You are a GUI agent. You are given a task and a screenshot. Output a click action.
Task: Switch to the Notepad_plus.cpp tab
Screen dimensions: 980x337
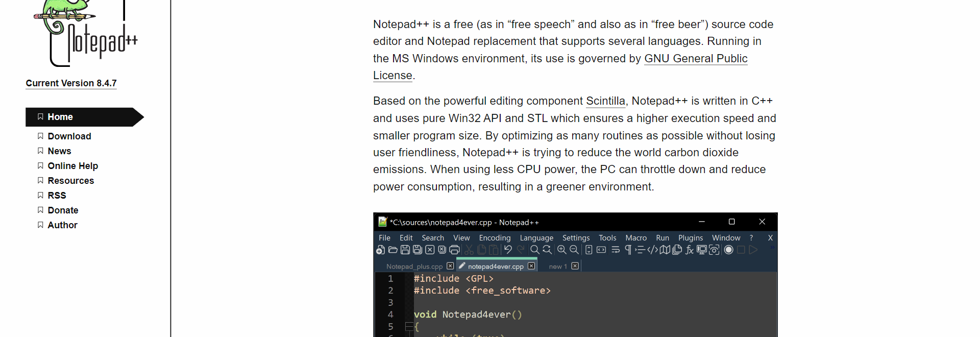pyautogui.click(x=414, y=266)
